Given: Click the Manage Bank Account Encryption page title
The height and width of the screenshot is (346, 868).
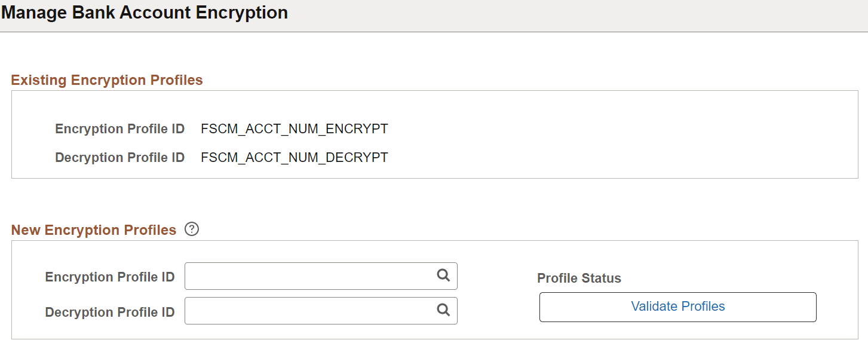Looking at the screenshot, I should coord(146,12).
